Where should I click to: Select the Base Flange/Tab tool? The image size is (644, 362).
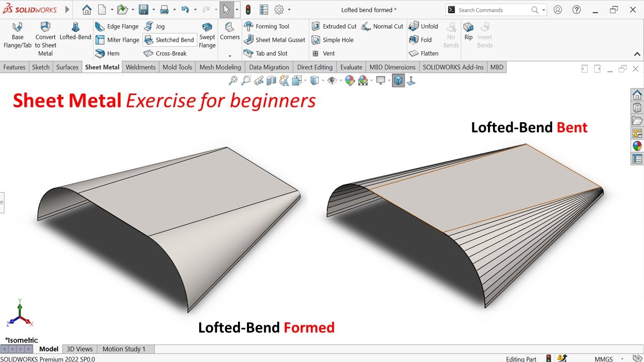[17, 35]
